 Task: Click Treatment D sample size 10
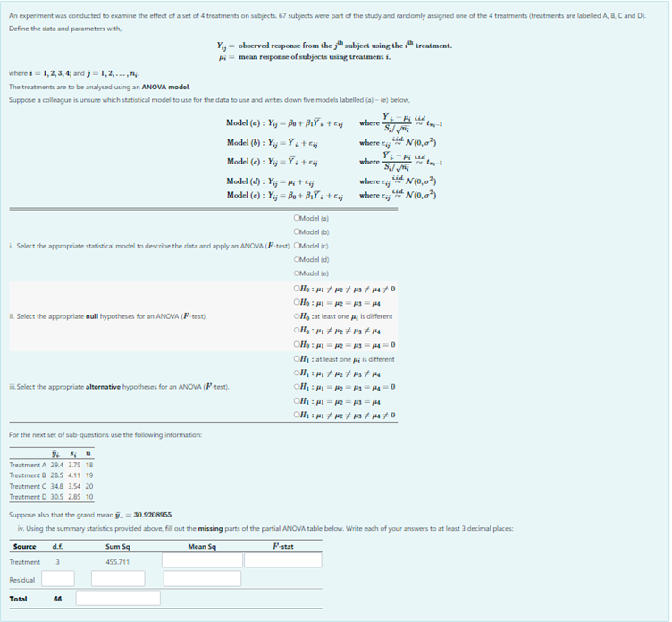coord(89,497)
